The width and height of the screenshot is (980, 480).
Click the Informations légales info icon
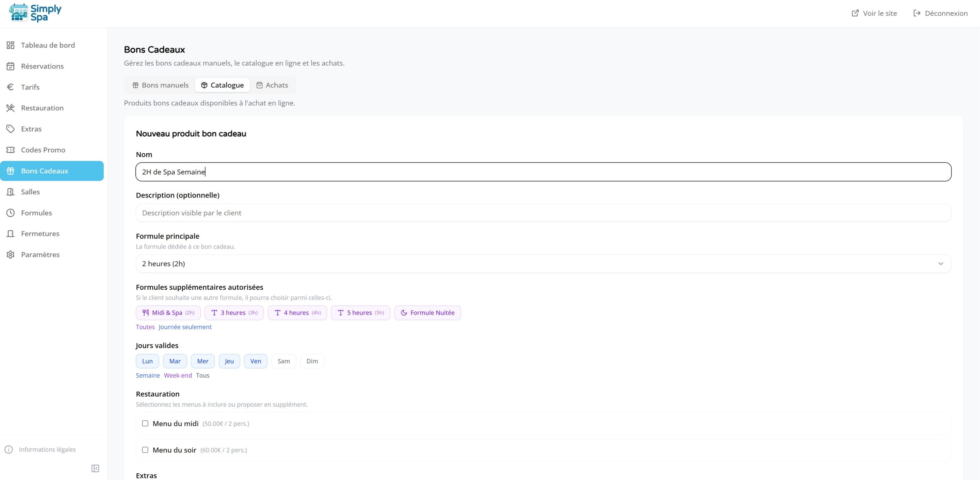9,450
